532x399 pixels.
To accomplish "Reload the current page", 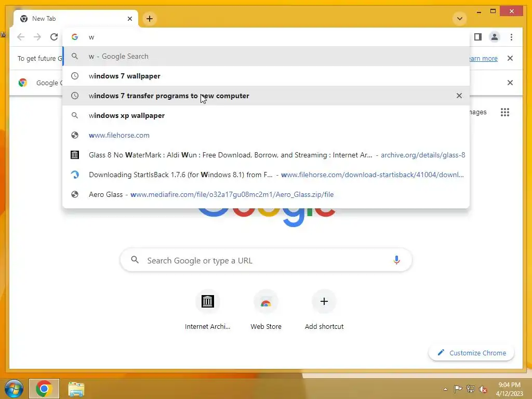I will pos(54,37).
